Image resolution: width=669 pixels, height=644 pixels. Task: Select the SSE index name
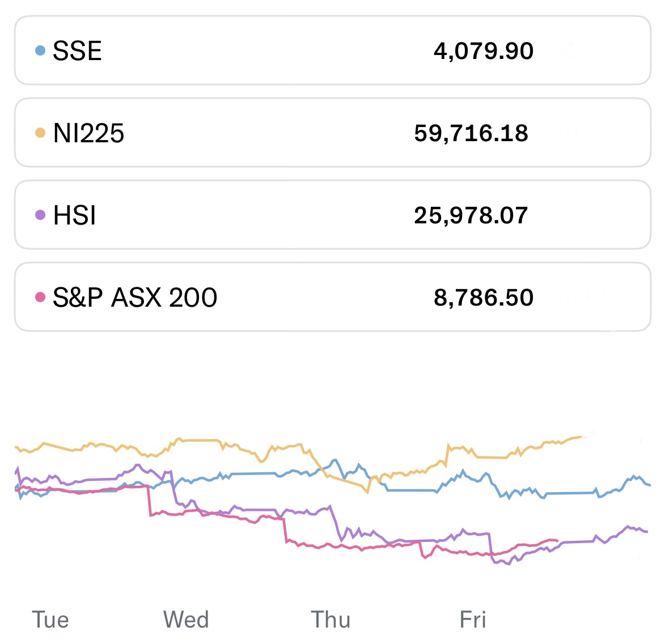77,51
